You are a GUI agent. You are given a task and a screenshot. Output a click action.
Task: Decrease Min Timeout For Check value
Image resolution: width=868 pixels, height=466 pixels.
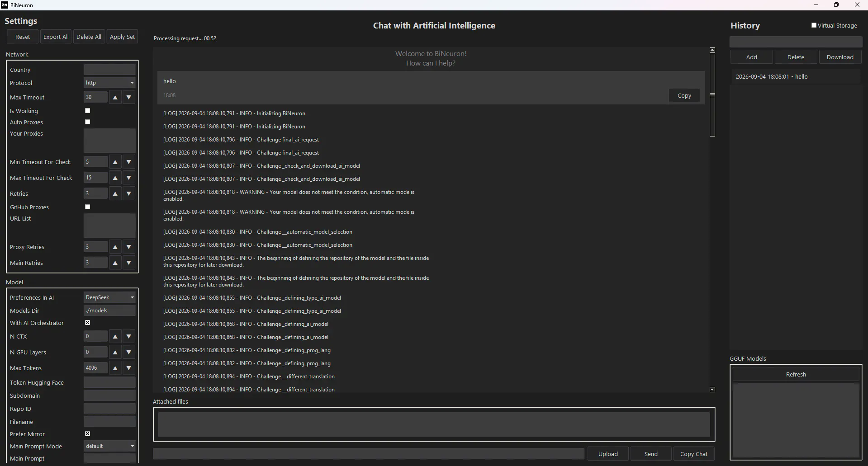point(129,162)
